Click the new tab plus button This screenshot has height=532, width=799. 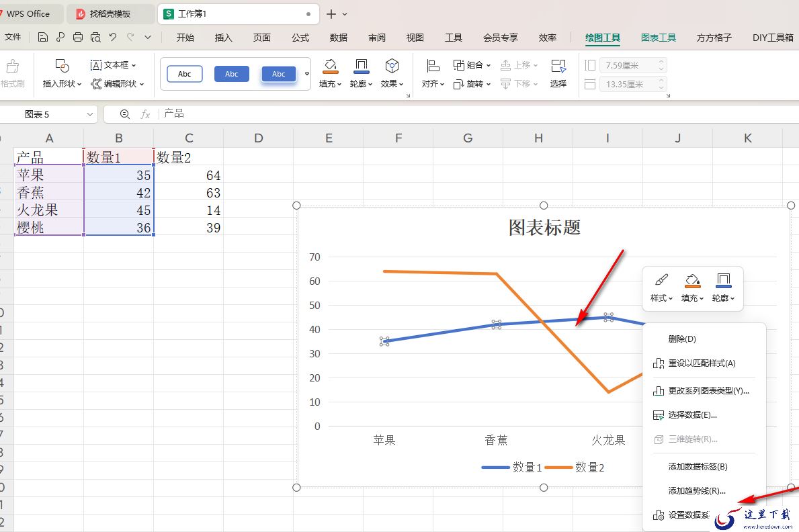coord(331,14)
